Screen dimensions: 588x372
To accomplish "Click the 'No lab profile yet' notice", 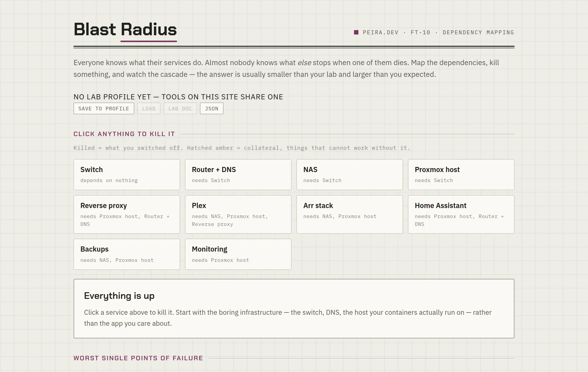I will tap(178, 97).
